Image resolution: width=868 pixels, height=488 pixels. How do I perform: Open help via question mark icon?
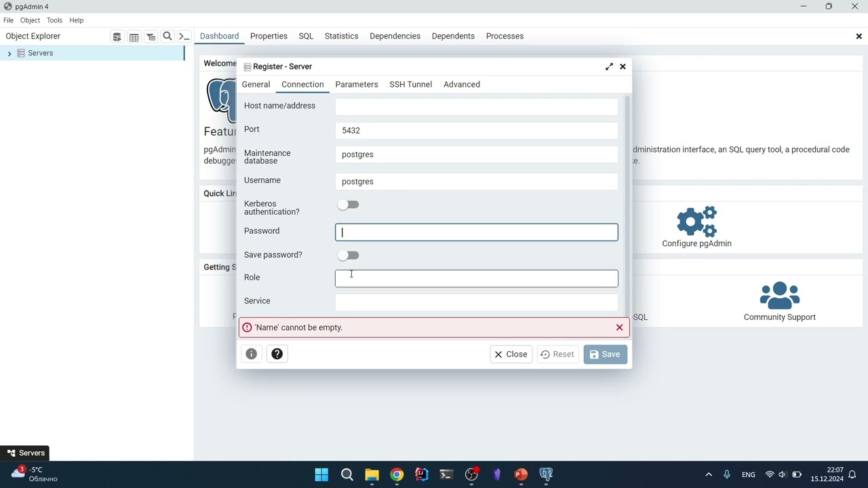coord(277,354)
